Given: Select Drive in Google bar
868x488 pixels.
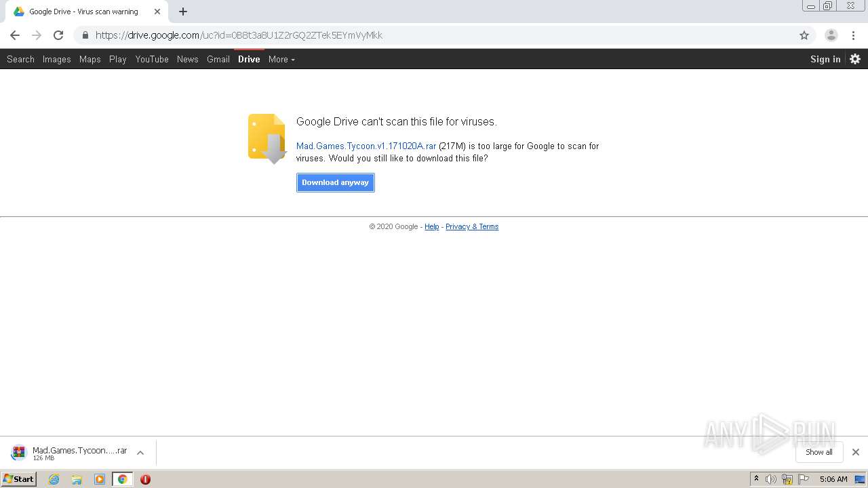Looking at the screenshot, I should pos(249,59).
